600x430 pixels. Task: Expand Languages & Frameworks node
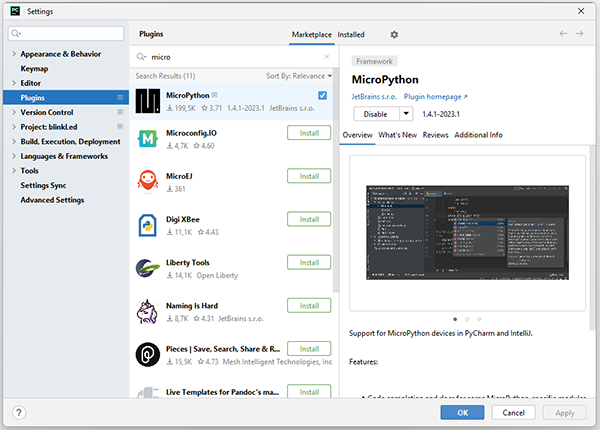click(14, 156)
